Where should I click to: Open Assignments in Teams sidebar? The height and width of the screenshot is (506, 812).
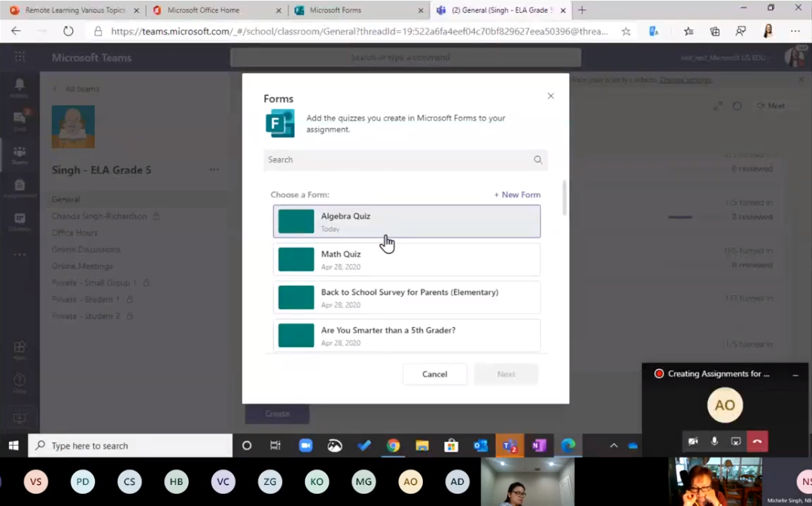[x=19, y=188]
